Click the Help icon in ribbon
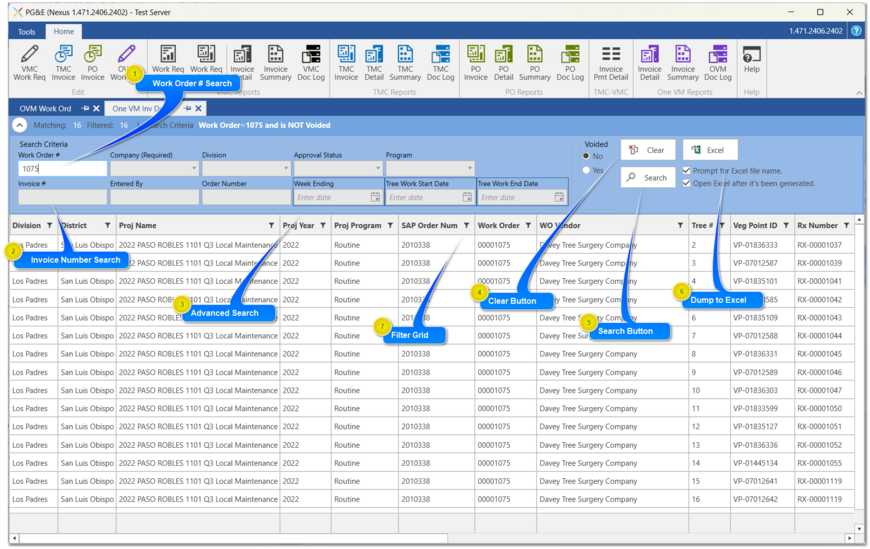The image size is (870, 549). coord(751,58)
